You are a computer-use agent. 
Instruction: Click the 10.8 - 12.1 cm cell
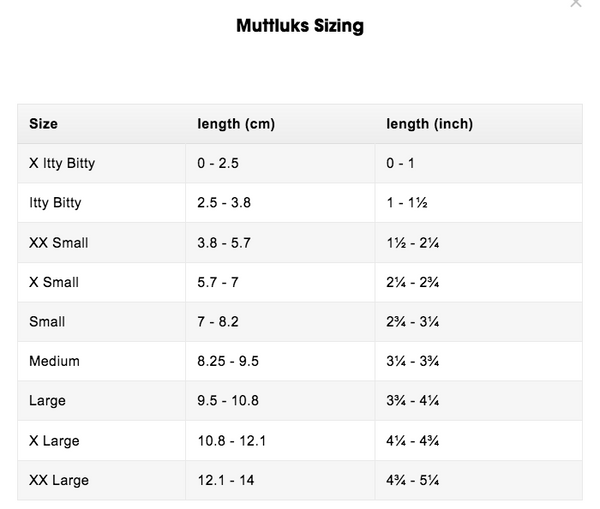click(280, 440)
